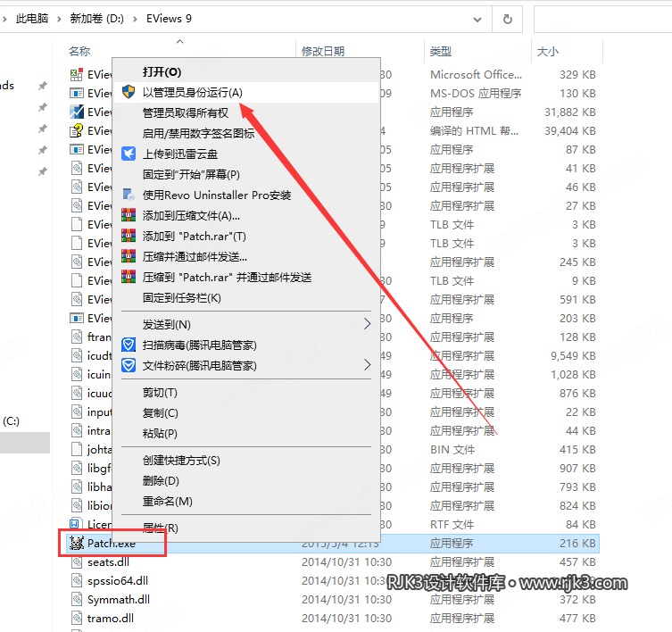Expand the 发送到(N) submenu arrow
Viewport: 672px width, 632px height.
click(367, 324)
